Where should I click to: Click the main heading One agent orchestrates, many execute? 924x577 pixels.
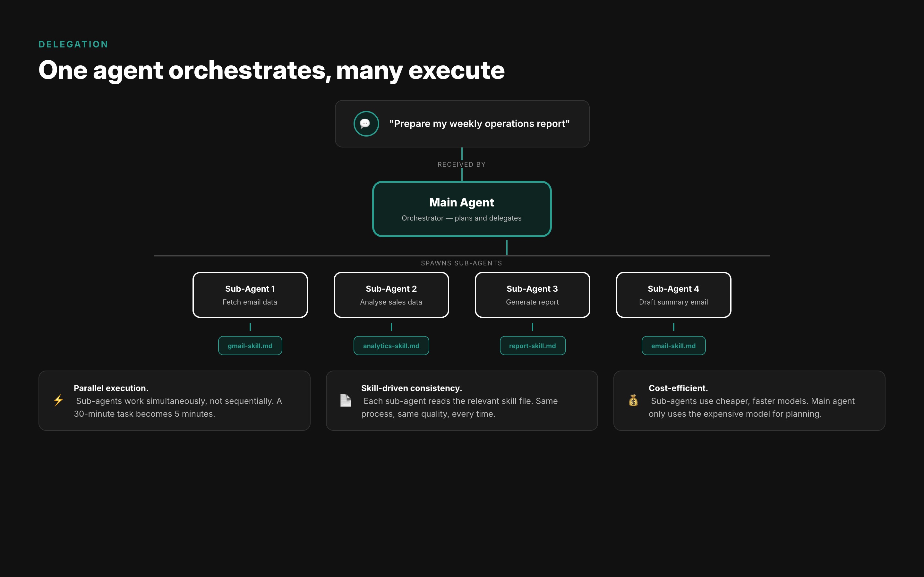272,70
